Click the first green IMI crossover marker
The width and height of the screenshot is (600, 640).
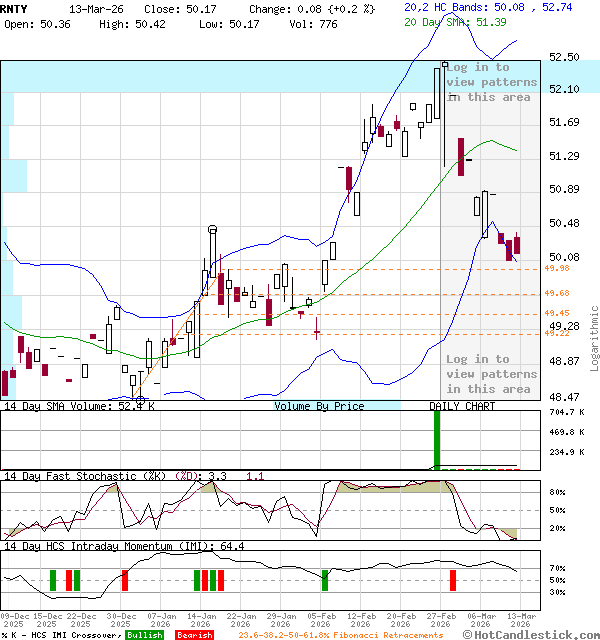tap(53, 580)
